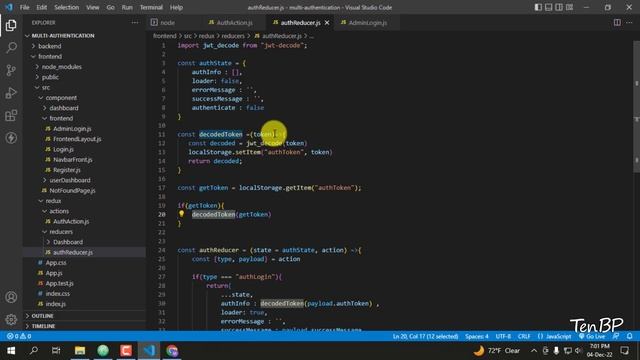This screenshot has height=360, width=640.
Task: Click reducers in the breadcrumb path
Action: click(233, 36)
